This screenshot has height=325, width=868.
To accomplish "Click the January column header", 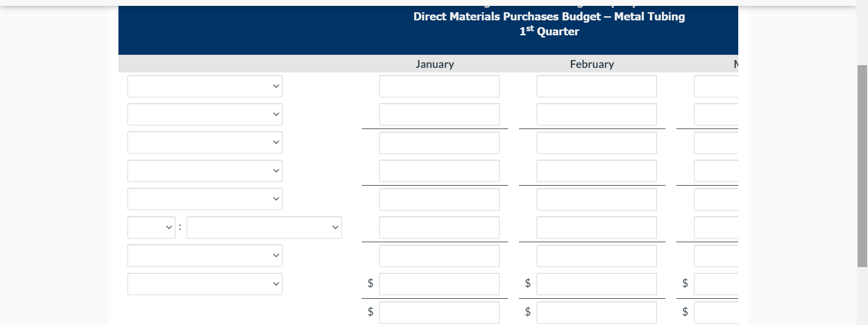I will click(435, 64).
